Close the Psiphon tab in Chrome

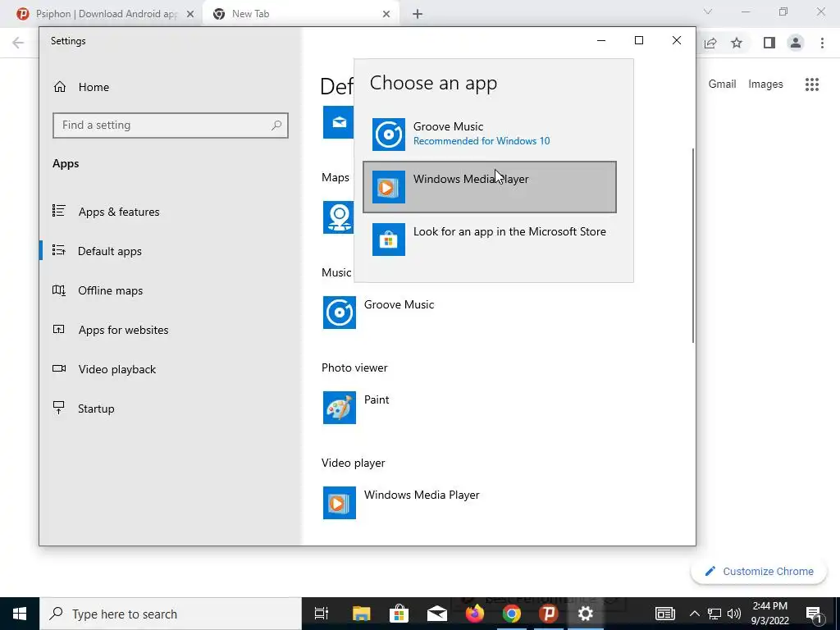[x=189, y=15]
